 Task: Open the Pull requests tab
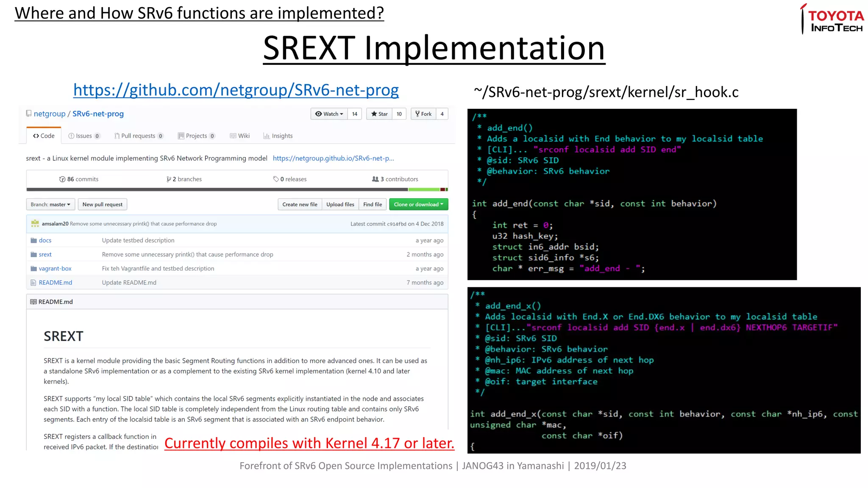(139, 136)
